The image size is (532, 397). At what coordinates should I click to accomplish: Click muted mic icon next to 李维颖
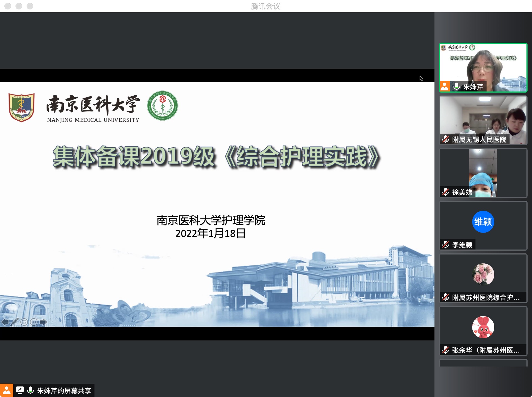[446, 245]
